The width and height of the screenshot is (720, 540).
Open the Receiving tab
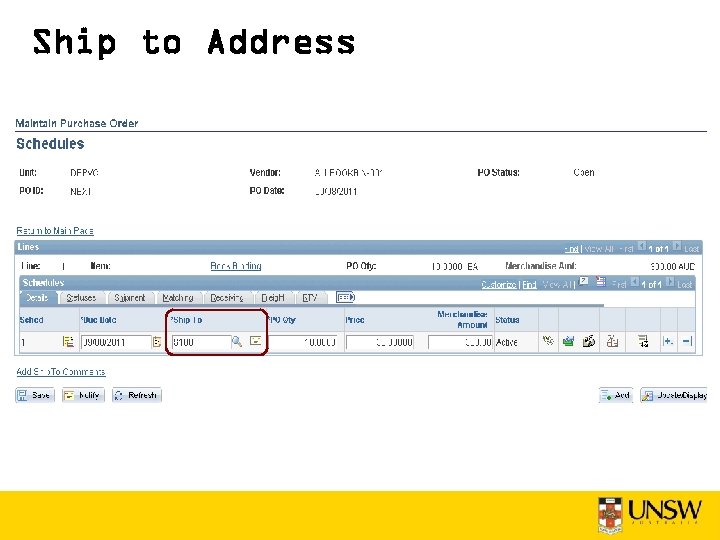coord(227,298)
